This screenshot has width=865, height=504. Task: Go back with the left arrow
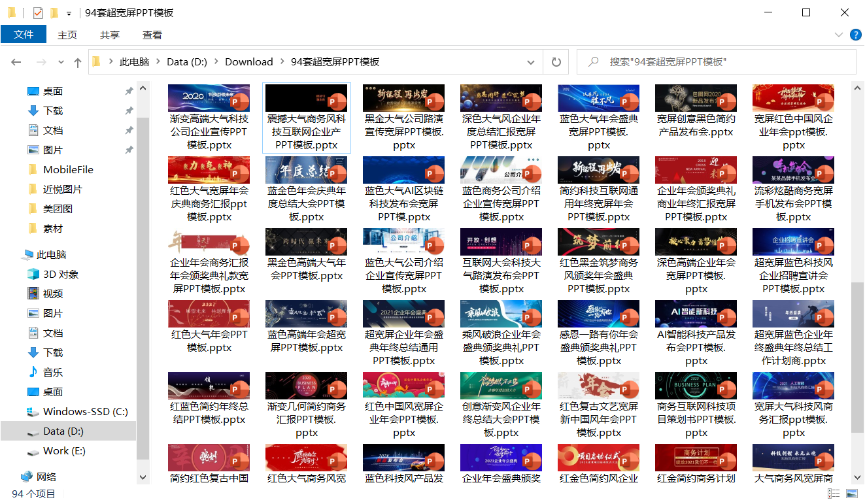coord(16,62)
